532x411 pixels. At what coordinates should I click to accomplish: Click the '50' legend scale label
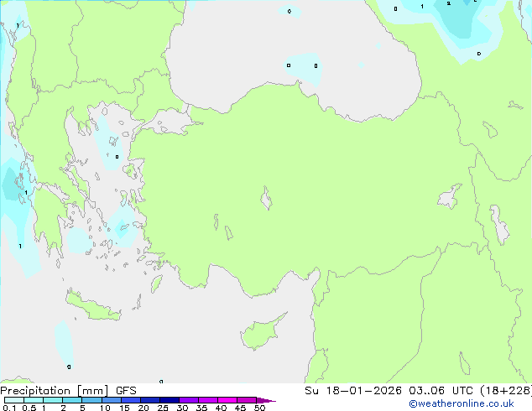click(259, 408)
